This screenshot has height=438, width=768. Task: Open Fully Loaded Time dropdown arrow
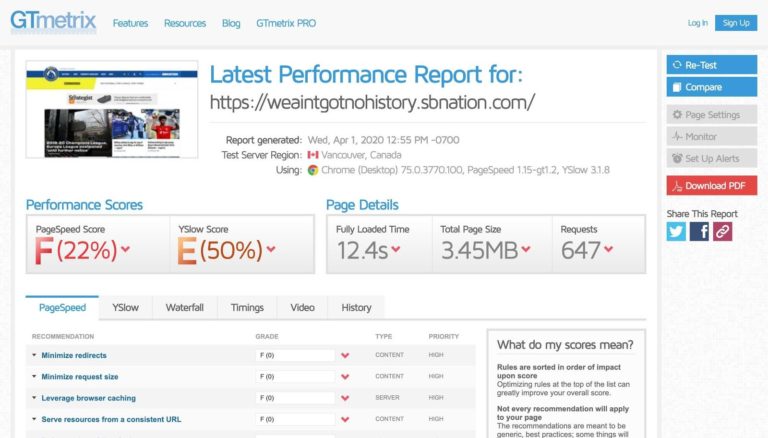point(396,249)
